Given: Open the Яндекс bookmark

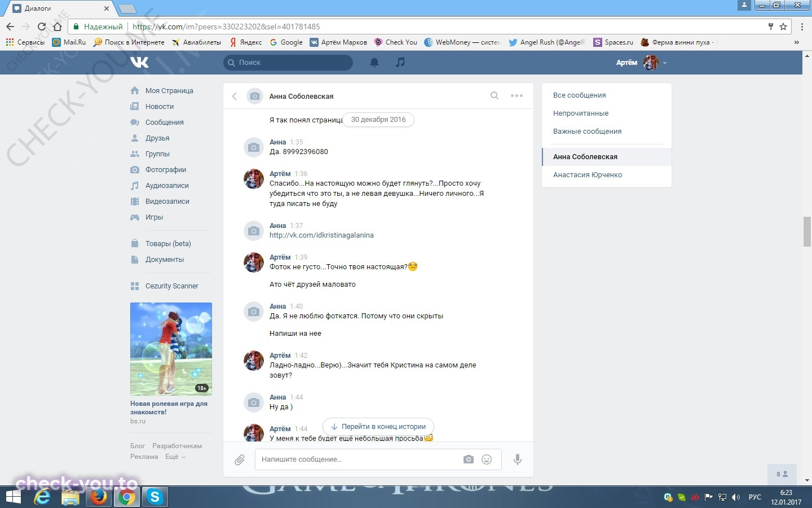Looking at the screenshot, I should pyautogui.click(x=246, y=42).
